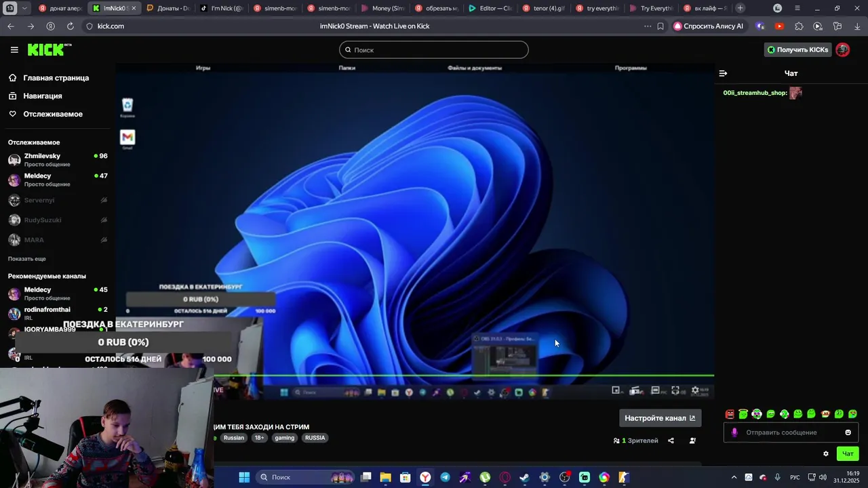Screen dimensions: 868x488
Task: Open video player settings gear
Action: [x=695, y=390]
